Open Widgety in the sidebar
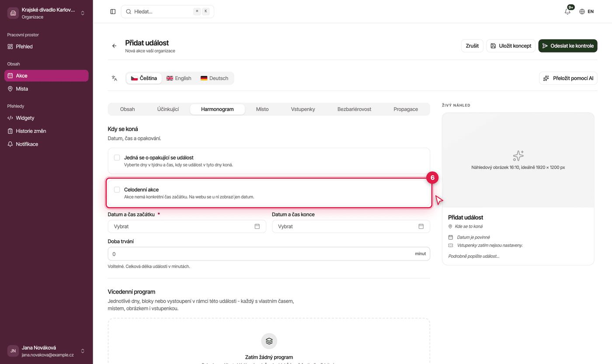The height and width of the screenshot is (364, 612). click(x=46, y=118)
